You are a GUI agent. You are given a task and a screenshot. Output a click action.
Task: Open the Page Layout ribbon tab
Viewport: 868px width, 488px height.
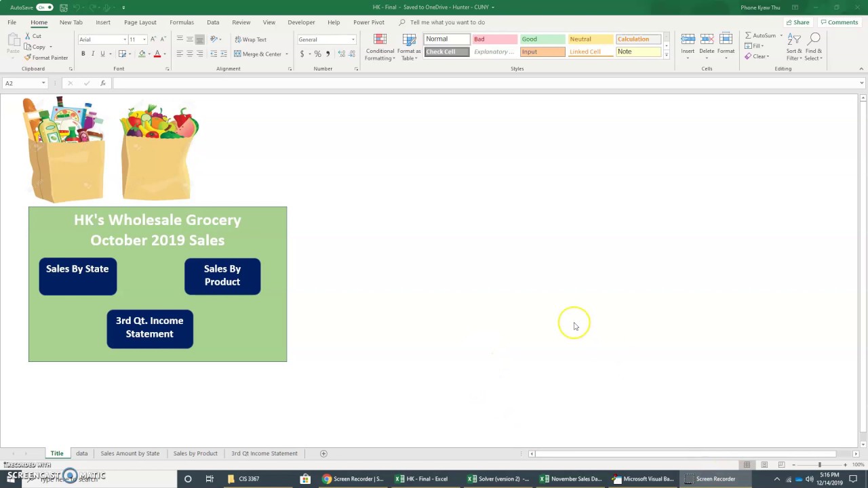click(x=140, y=22)
